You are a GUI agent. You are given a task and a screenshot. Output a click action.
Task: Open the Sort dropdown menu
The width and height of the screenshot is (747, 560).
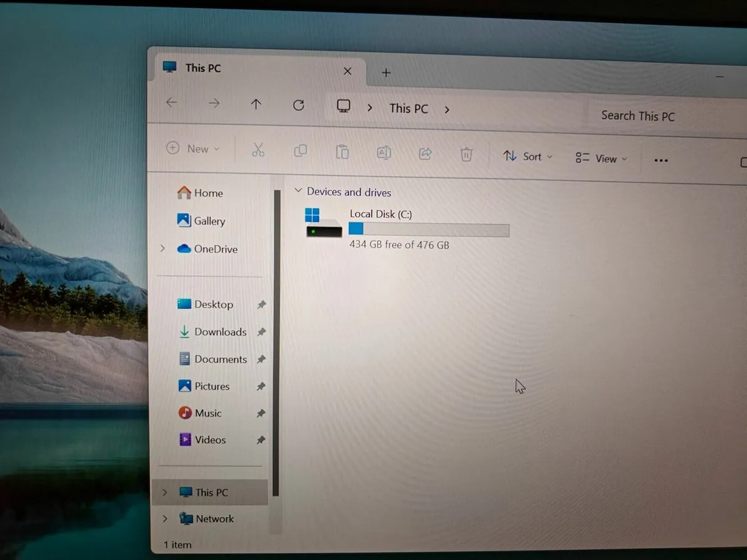[x=527, y=156]
